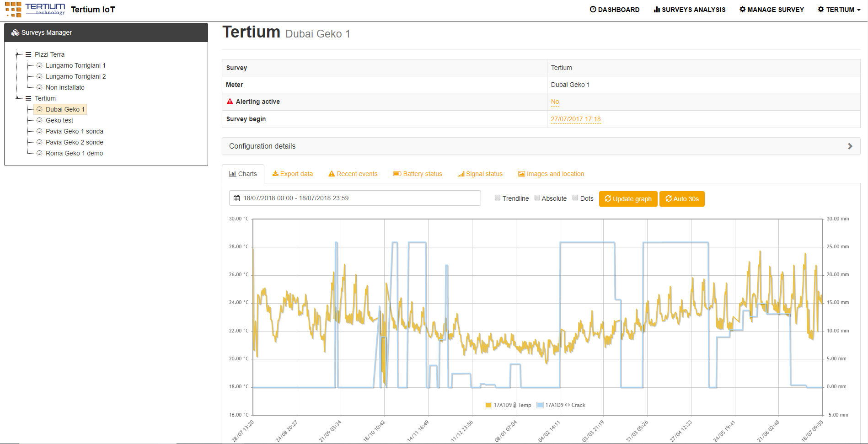
Task: Collapse the Pizzi Terra tree node
Action: point(17,54)
